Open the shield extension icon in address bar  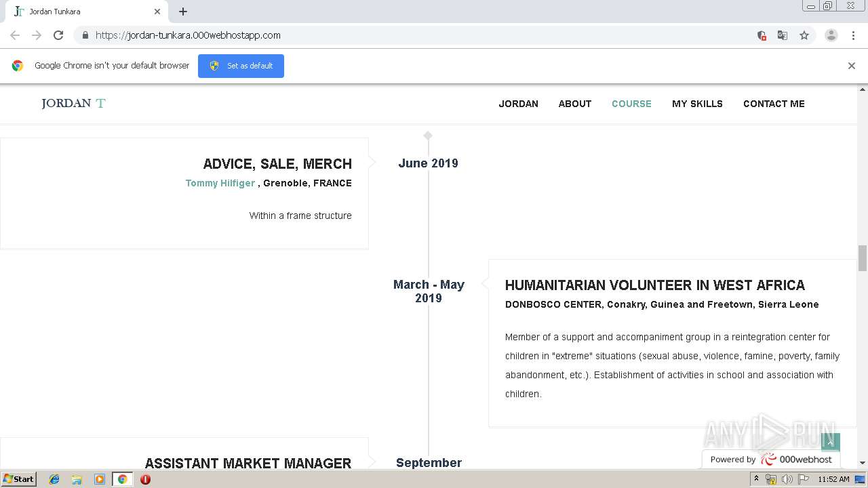[x=762, y=35]
